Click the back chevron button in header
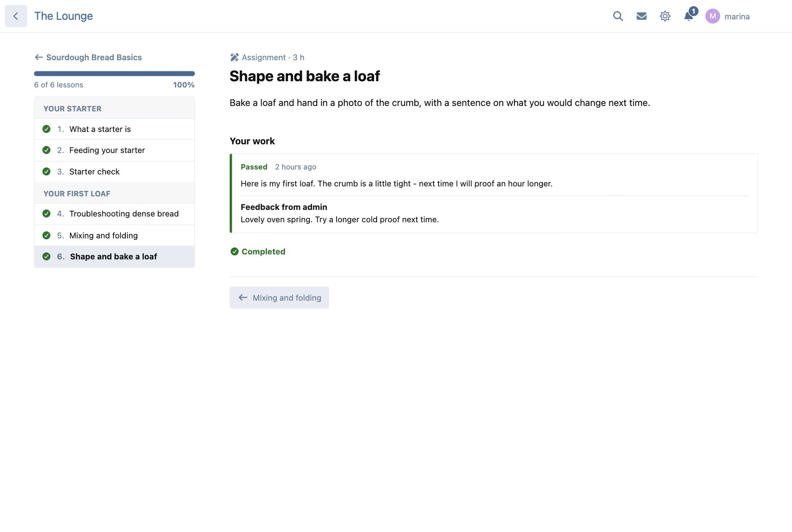This screenshot has width=792, height=532. click(16, 16)
